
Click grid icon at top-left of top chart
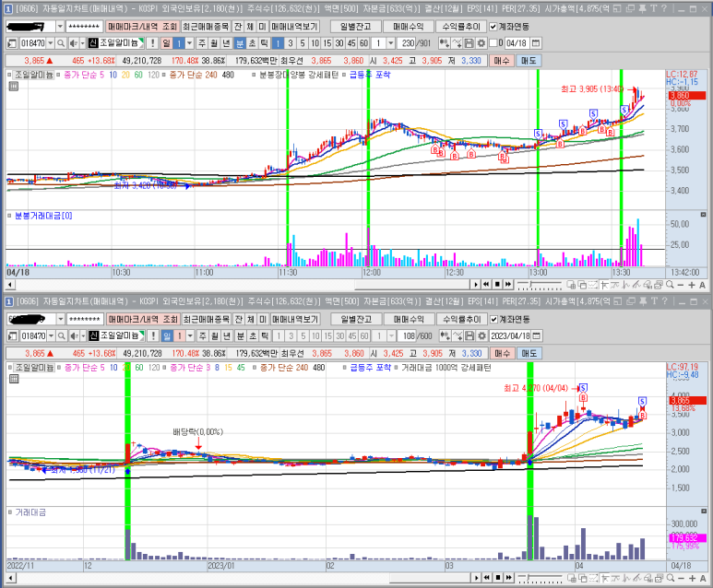pyautogui.click(x=14, y=87)
